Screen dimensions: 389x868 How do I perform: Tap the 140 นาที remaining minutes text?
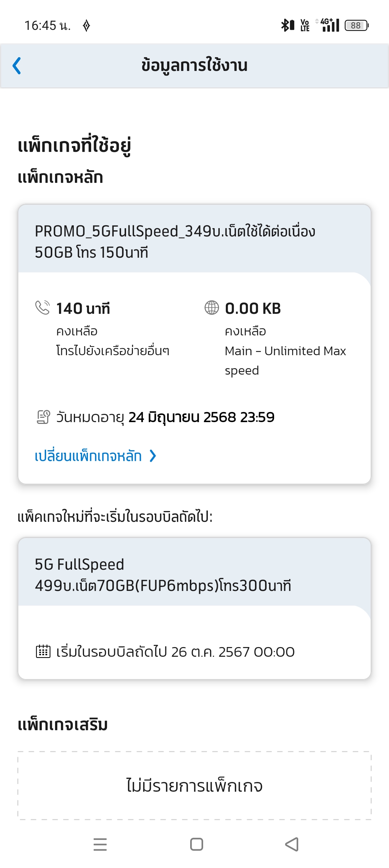click(83, 308)
